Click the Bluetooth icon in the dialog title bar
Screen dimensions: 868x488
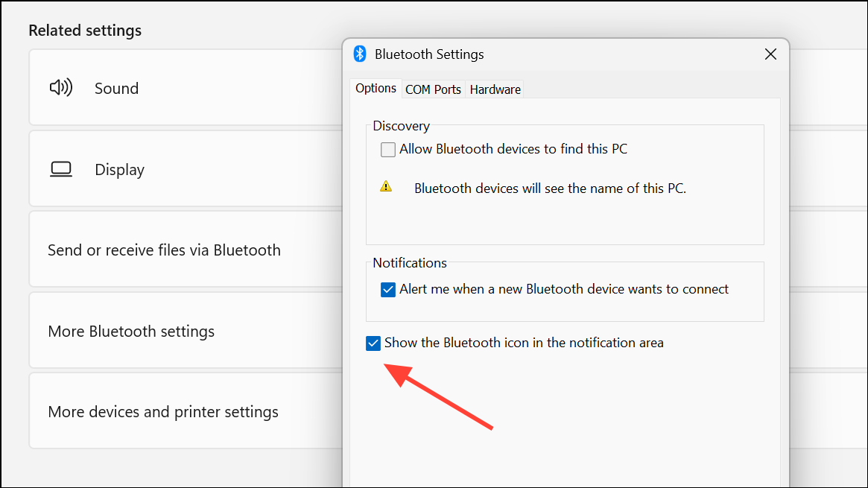click(360, 54)
